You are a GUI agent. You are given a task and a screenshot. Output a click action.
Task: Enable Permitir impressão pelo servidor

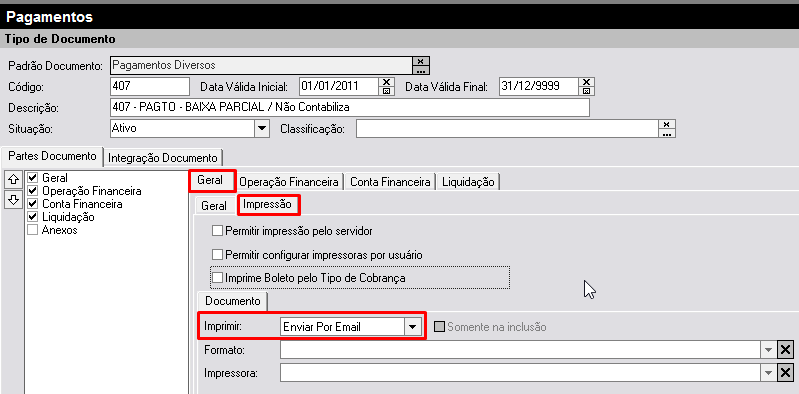click(218, 231)
